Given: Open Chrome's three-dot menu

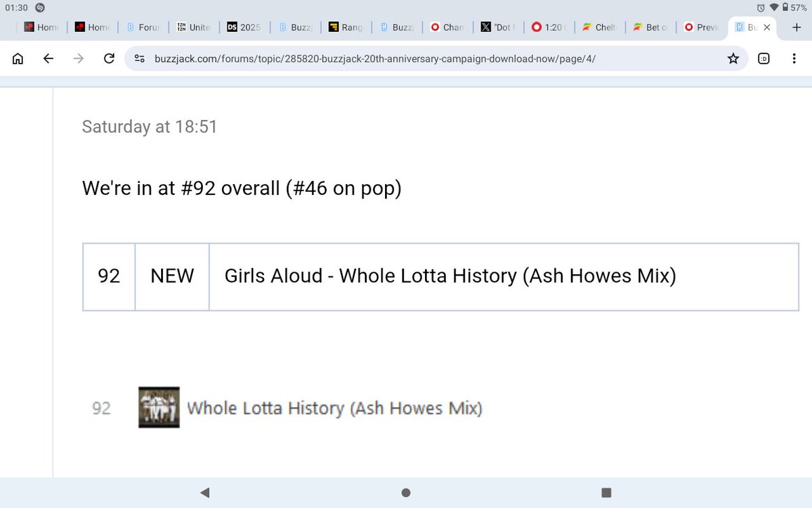Looking at the screenshot, I should coord(794,59).
